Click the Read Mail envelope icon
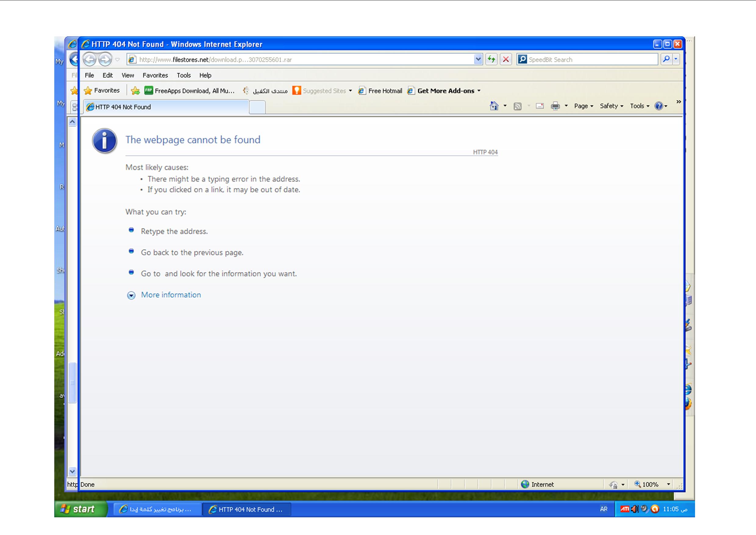This screenshot has width=756, height=535. click(x=540, y=106)
